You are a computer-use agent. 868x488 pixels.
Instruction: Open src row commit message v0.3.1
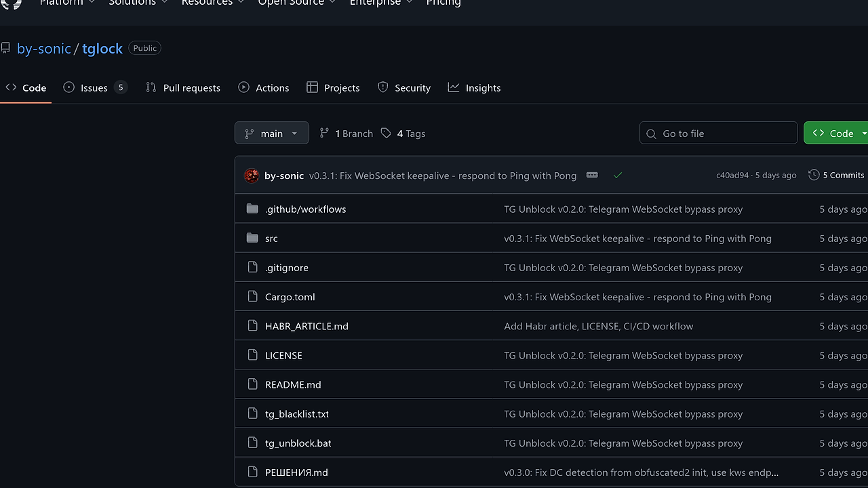tap(637, 238)
